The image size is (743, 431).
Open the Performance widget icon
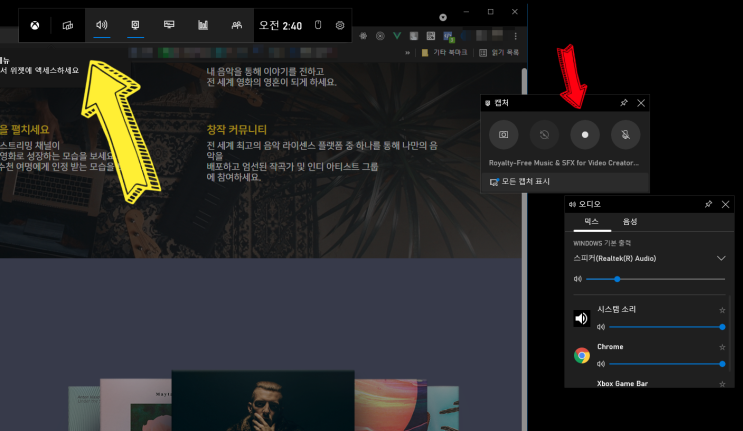coord(169,25)
